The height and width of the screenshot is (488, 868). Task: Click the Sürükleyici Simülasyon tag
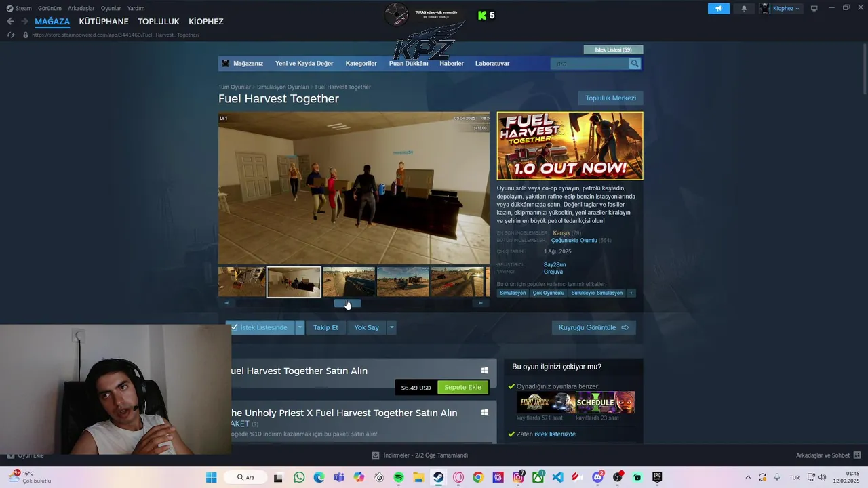coord(597,293)
